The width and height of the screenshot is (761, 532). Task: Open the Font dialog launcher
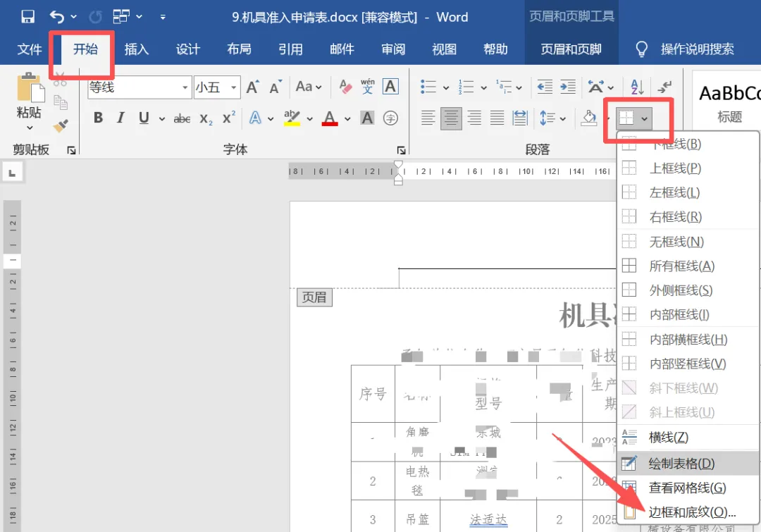pyautogui.click(x=402, y=151)
